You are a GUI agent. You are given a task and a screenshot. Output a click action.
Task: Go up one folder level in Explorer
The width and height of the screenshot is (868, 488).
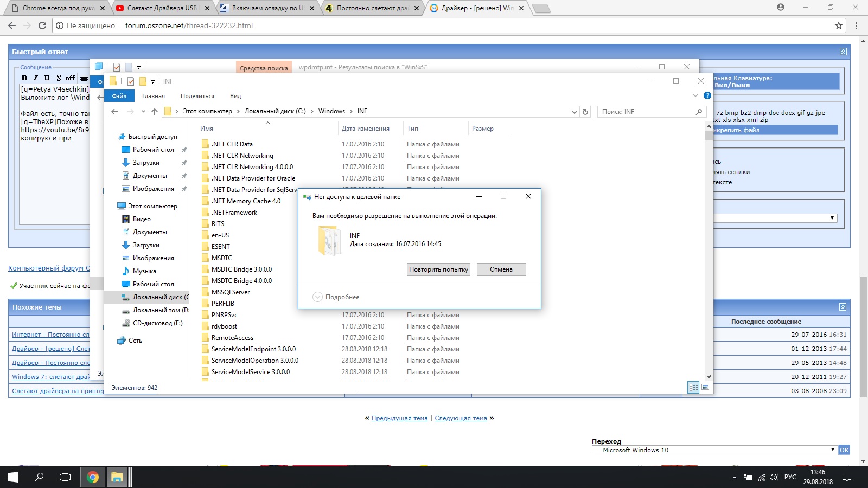coord(155,112)
